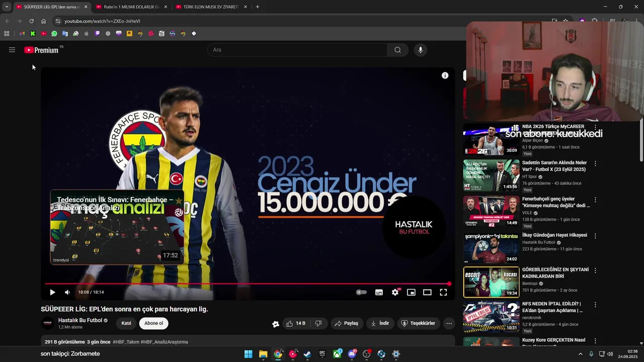Open the Gmail bookmark
The width and height of the screenshot is (644, 362).
pos(22,34)
